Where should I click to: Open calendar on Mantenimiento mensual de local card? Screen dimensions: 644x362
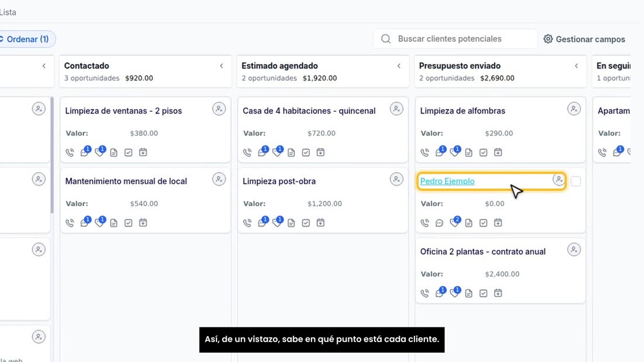[x=143, y=223]
